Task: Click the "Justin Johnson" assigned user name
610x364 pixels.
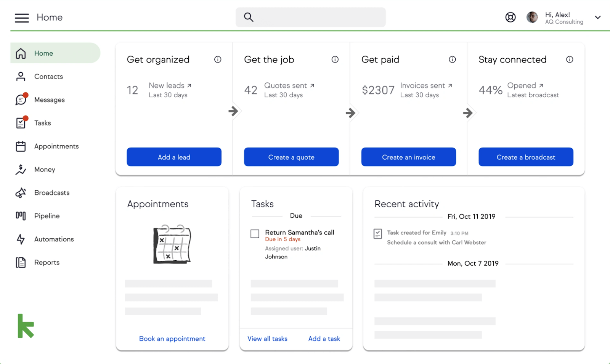Action: point(293,253)
